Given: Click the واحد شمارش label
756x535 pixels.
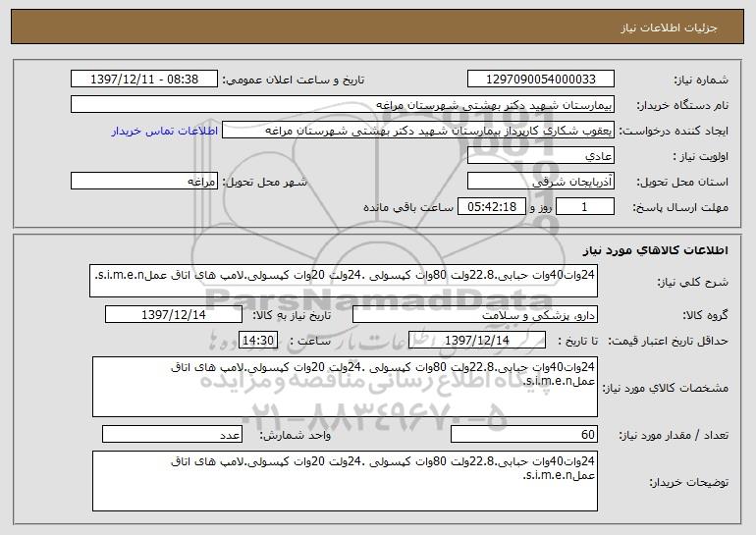Looking at the screenshot, I should 296,435.
